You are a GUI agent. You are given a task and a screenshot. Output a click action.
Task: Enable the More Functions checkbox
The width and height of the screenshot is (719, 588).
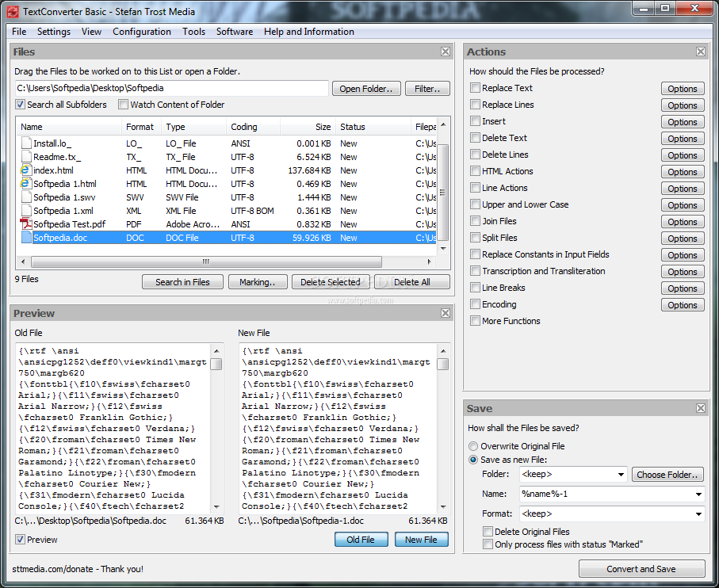click(x=475, y=321)
